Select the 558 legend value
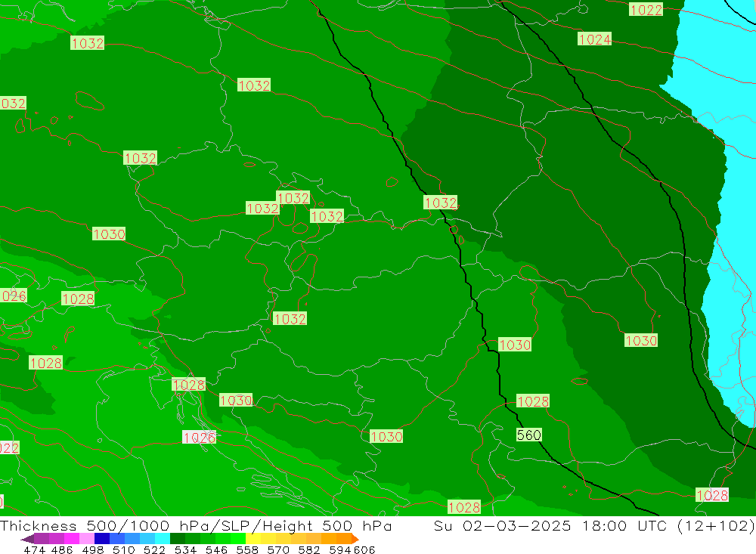The image size is (756, 554). [x=247, y=549]
